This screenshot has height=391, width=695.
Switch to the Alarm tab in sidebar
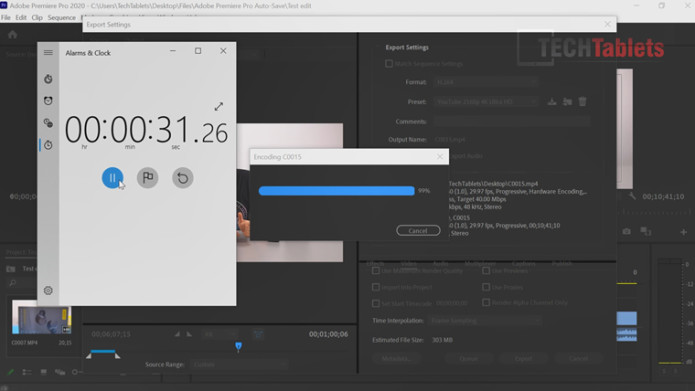tap(48, 101)
